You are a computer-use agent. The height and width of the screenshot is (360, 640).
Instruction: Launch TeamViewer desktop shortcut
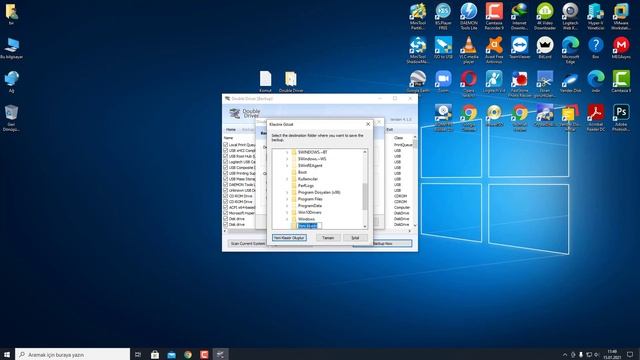click(x=520, y=48)
